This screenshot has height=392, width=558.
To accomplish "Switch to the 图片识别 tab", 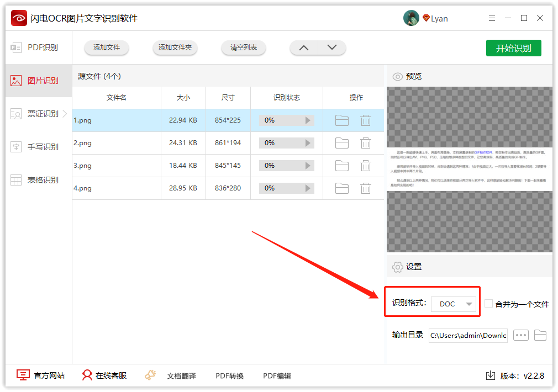I will click(x=36, y=81).
